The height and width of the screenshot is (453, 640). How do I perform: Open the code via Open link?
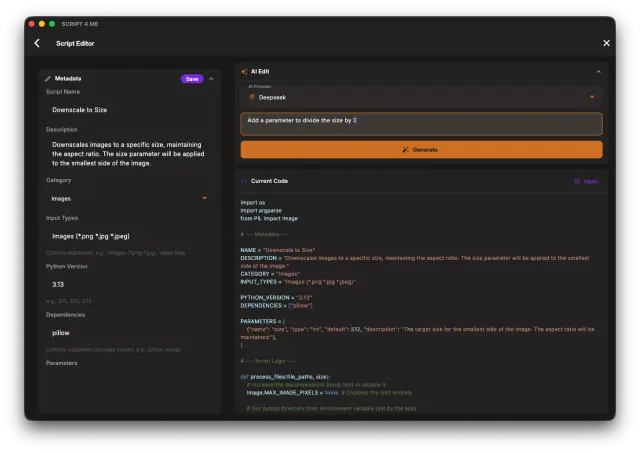[x=587, y=181]
